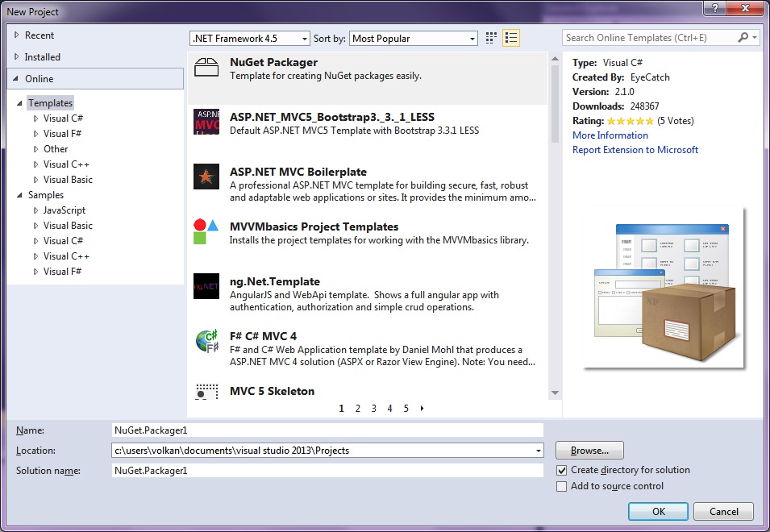Select the NuGet Packager template title
Screen dimensions: 770x532
pyautogui.click(x=273, y=62)
